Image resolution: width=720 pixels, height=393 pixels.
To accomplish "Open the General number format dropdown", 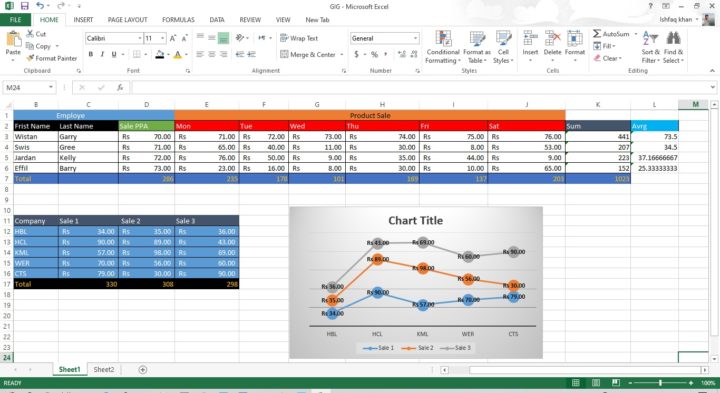I will pyautogui.click(x=416, y=39).
